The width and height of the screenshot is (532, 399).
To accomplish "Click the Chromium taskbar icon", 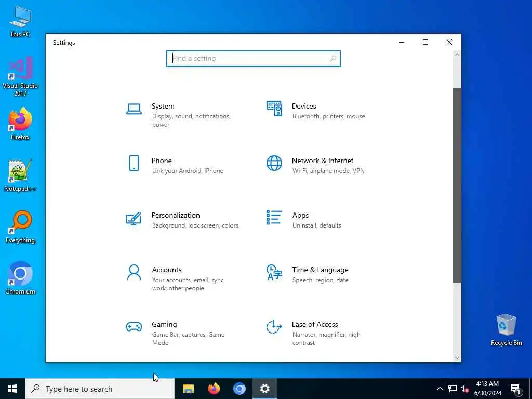I will [239, 389].
